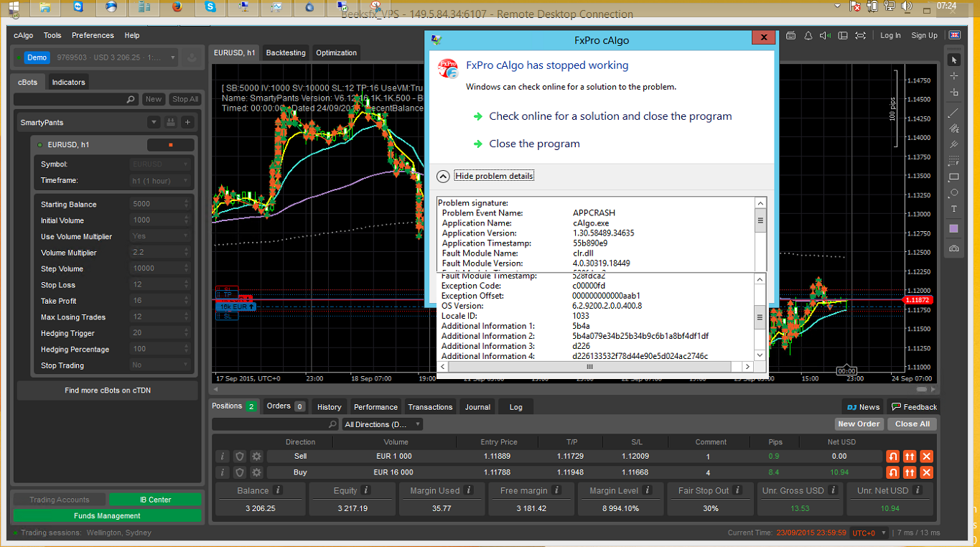
Task: Open the cAlgo menu
Action: coord(24,35)
